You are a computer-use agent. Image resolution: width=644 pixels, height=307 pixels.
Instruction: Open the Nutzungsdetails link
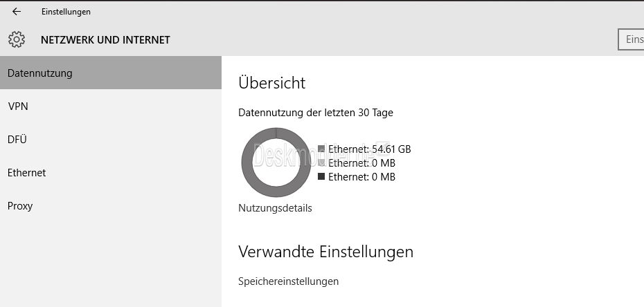point(275,208)
